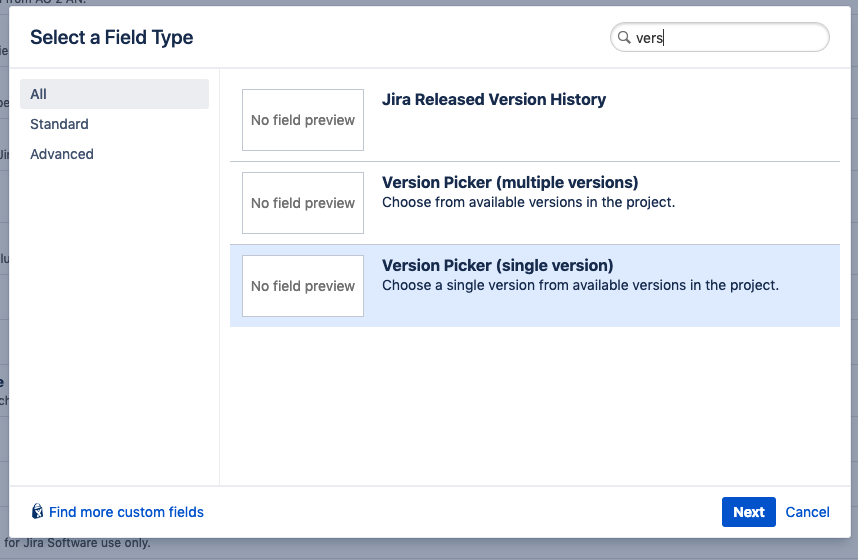858x560 pixels.
Task: Focus the field type search box
Action: (x=720, y=37)
